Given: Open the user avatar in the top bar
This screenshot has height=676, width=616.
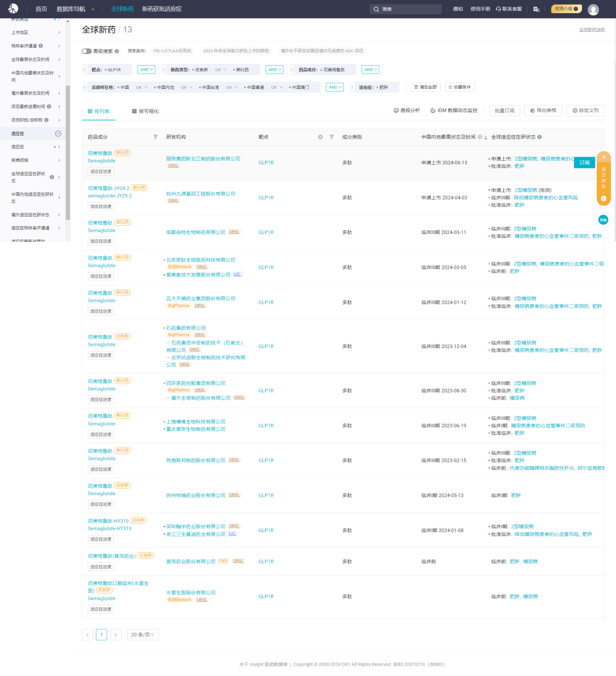Looking at the screenshot, I should (593, 9).
